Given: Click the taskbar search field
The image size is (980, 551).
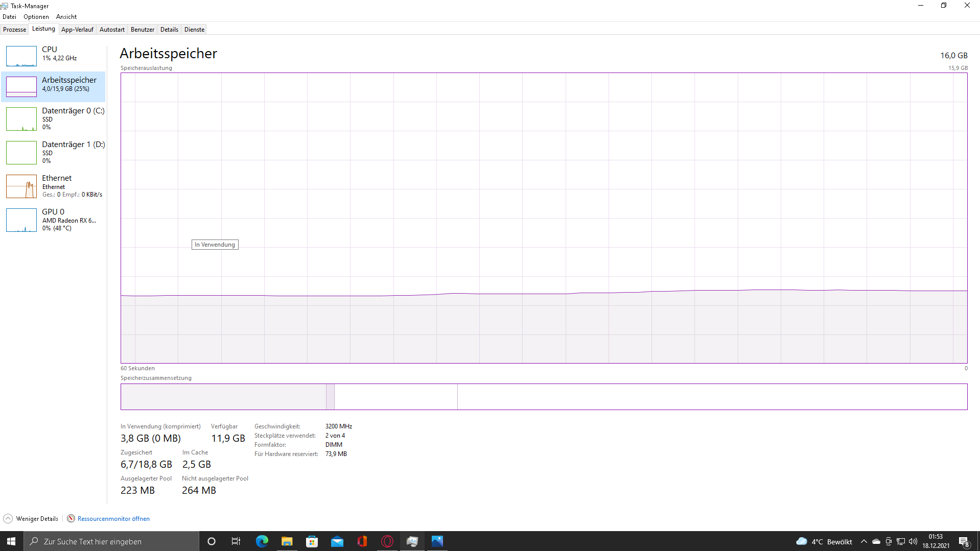Looking at the screenshot, I should (x=111, y=541).
